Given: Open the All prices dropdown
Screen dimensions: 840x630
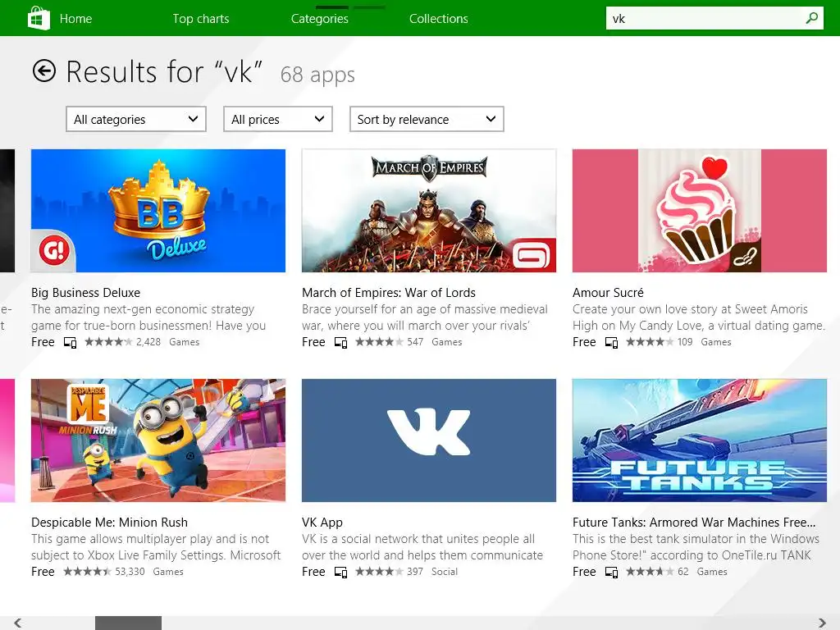Looking at the screenshot, I should tap(278, 119).
